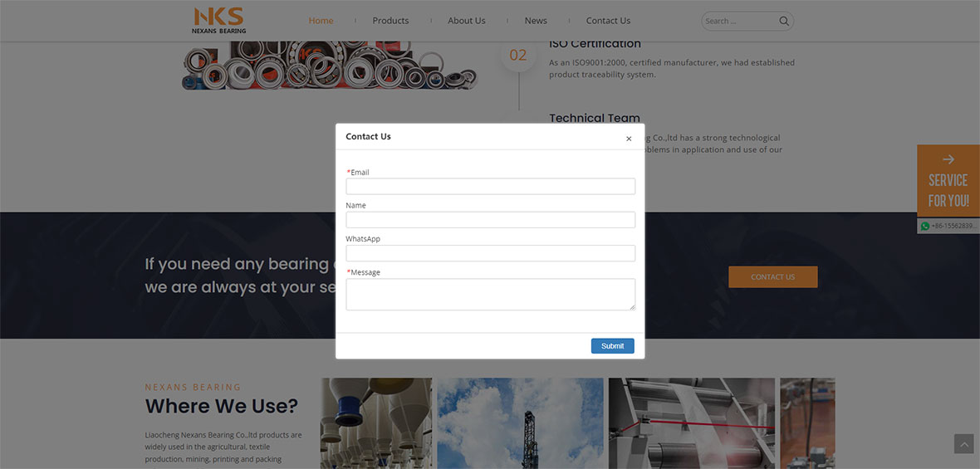Open the Home menu item
The height and width of the screenshot is (469, 980).
321,21
